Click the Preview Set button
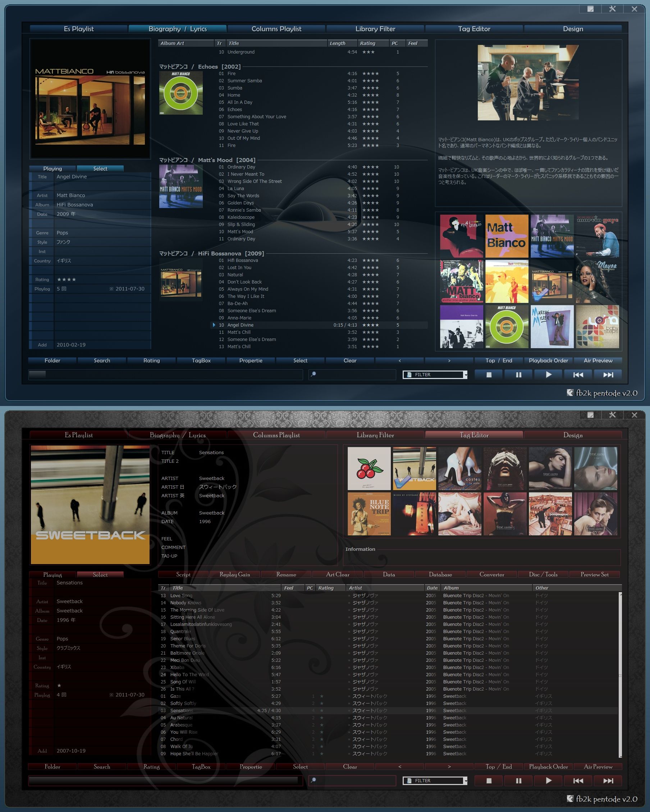 click(x=595, y=575)
